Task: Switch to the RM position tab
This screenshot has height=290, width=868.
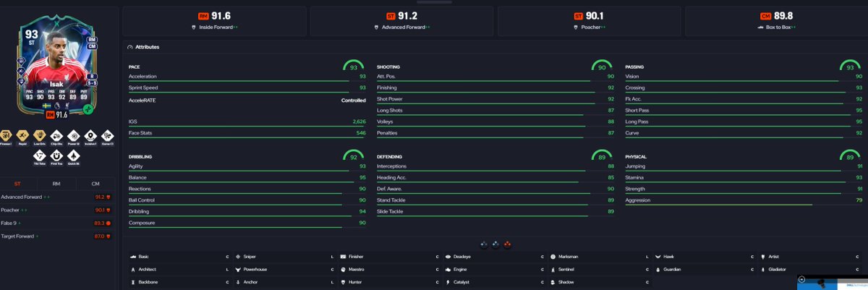Action: (x=56, y=184)
